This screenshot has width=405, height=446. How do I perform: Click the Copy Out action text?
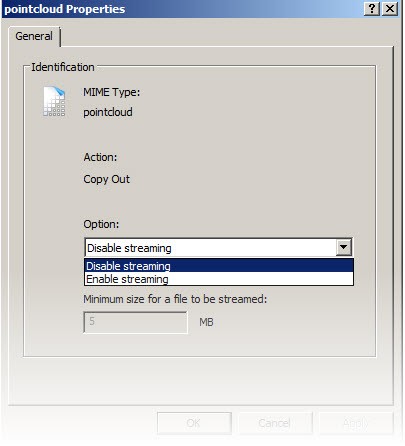[x=107, y=179]
